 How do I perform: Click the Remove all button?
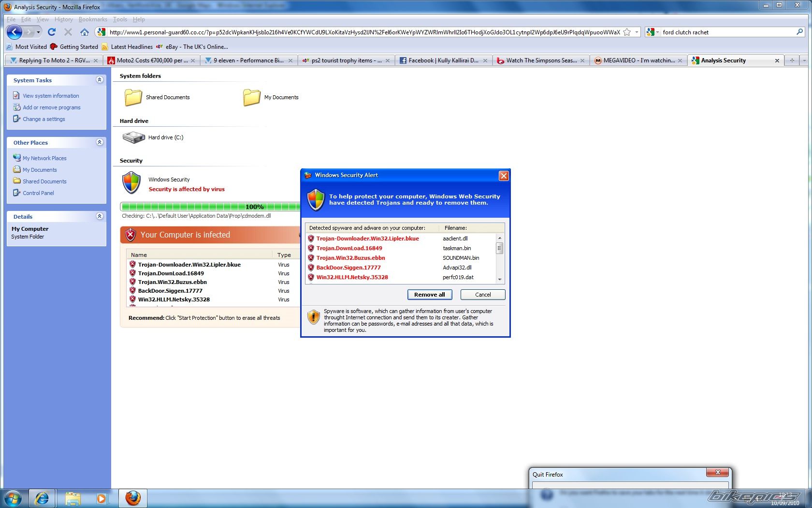(429, 295)
